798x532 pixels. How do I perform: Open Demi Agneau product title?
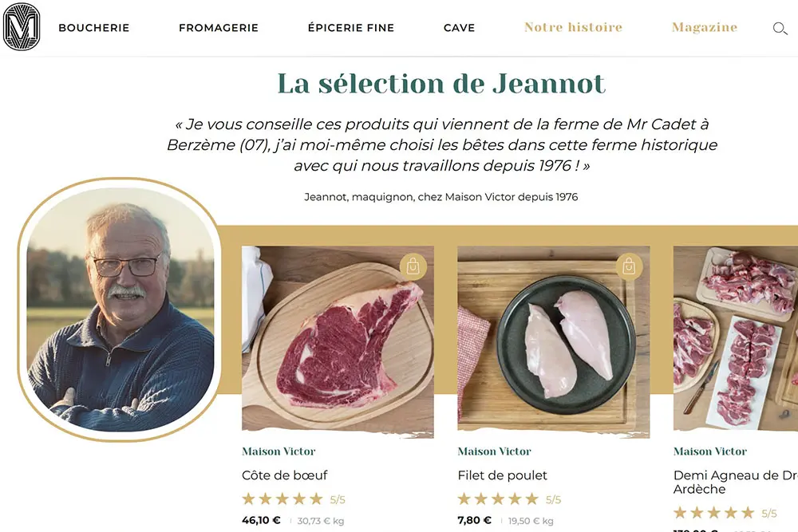[734, 482]
